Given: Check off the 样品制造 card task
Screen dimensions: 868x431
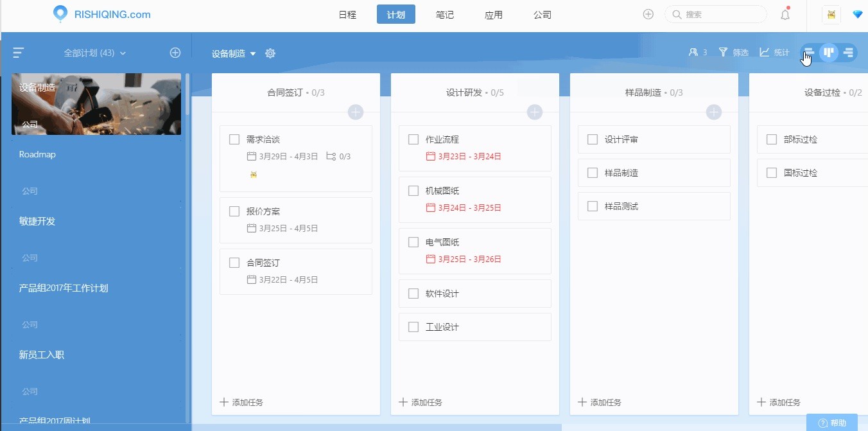Looking at the screenshot, I should (x=593, y=173).
